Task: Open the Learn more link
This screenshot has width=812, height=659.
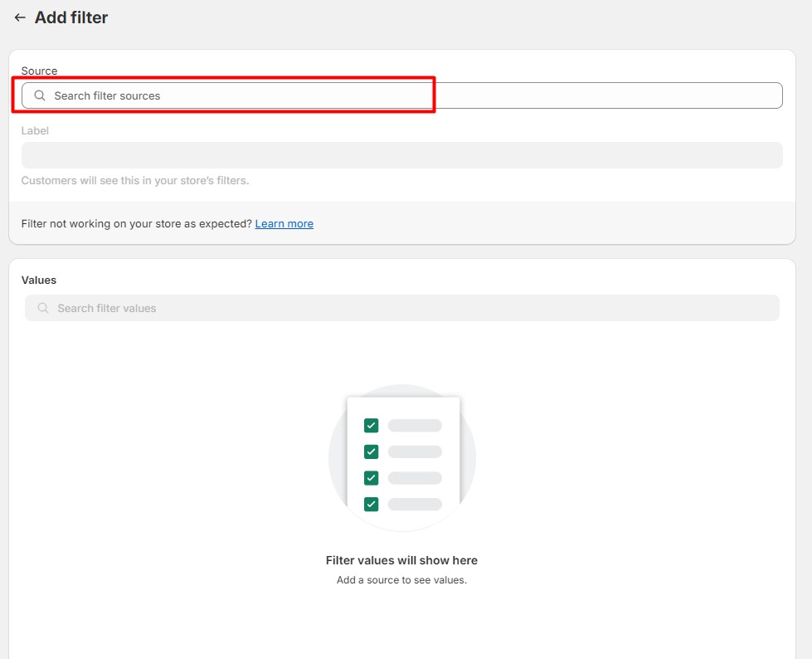Action: tap(284, 223)
